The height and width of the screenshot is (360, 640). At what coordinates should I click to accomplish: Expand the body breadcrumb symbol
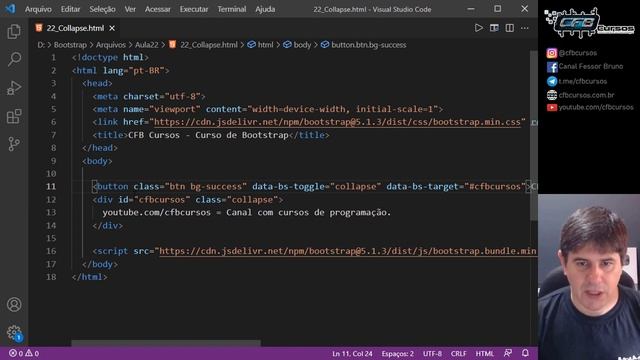[x=302, y=45]
